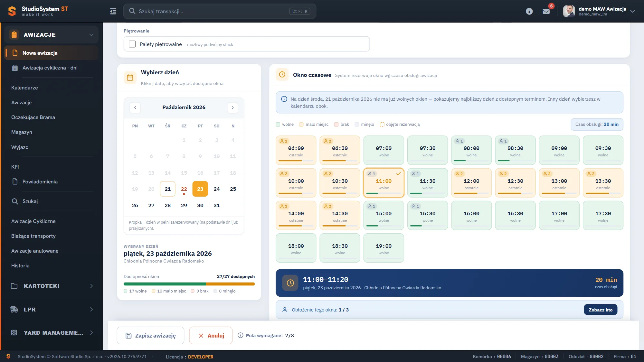This screenshot has width=644, height=362.
Task: Click the Wybierz dzień calendar icon
Action: [130, 78]
